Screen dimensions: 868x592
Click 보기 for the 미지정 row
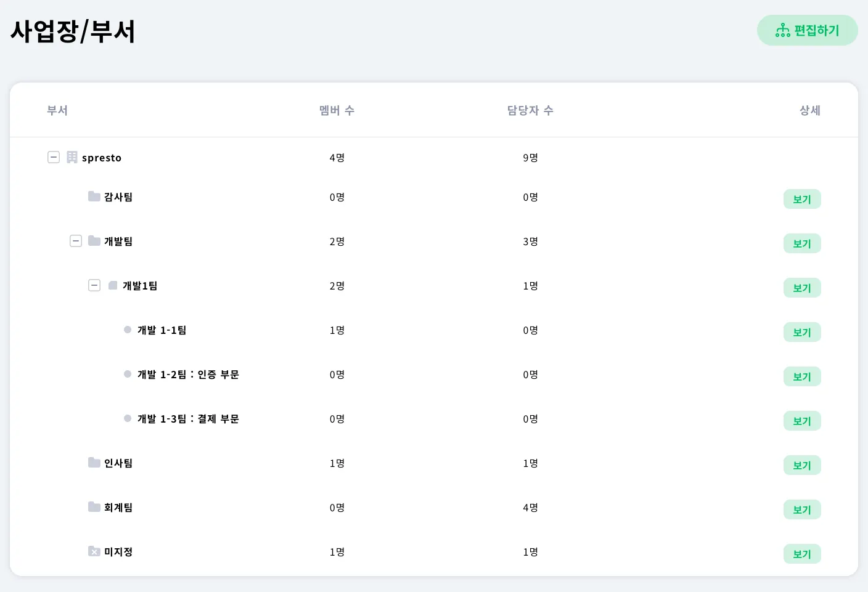[802, 554]
